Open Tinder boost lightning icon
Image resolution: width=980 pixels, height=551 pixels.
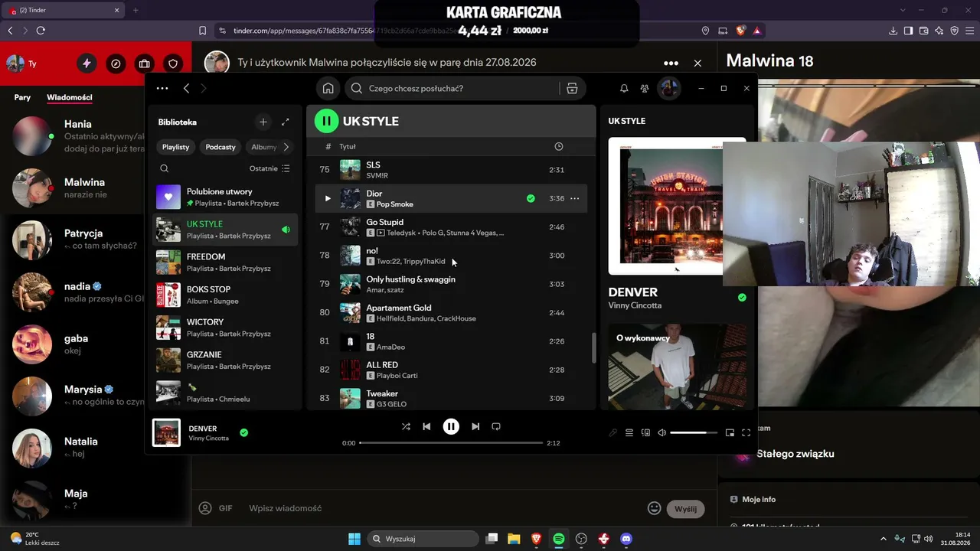tap(87, 64)
